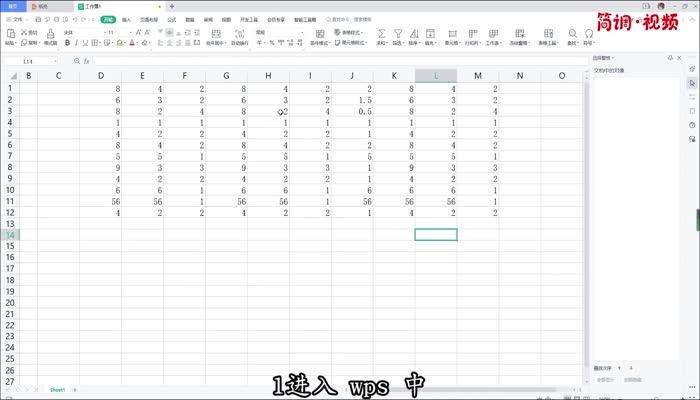Image resolution: width=700 pixels, height=400 pixels.
Task: Click the Filter funnel icon
Action: pyautogui.click(x=398, y=33)
